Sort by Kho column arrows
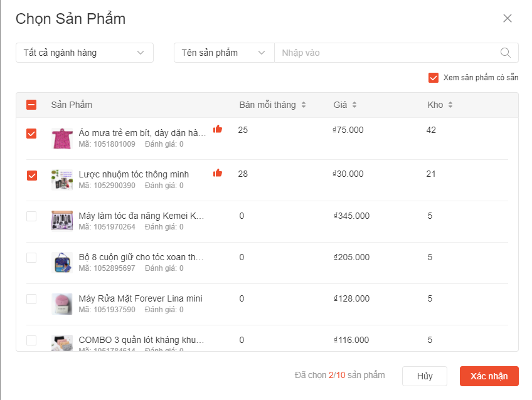 [x=450, y=105]
